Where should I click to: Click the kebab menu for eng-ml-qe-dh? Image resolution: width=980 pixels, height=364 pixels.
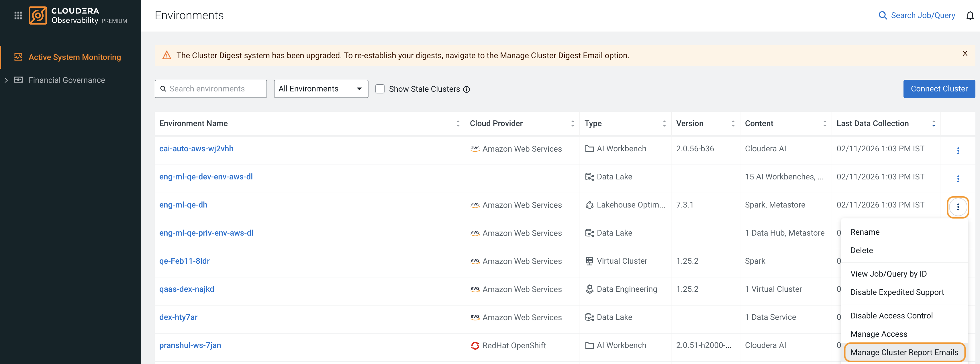(958, 207)
